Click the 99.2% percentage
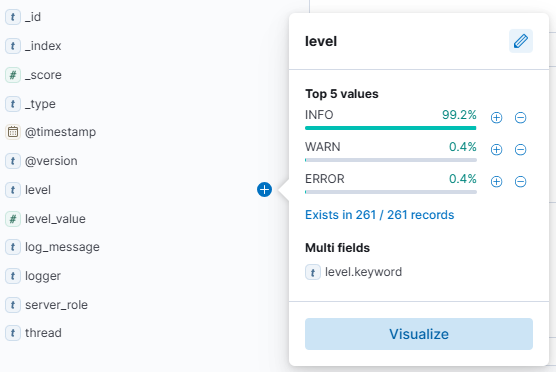556x372 pixels. pos(459,115)
